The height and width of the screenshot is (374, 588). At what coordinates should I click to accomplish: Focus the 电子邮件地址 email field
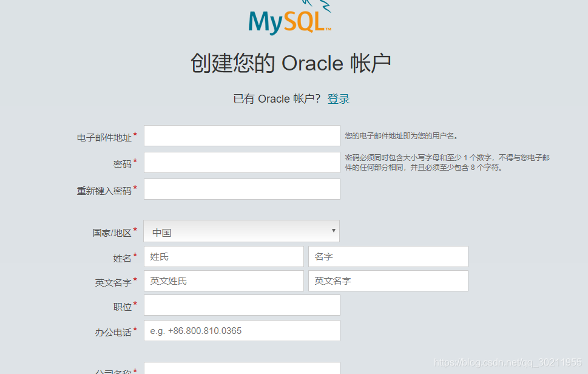click(242, 136)
